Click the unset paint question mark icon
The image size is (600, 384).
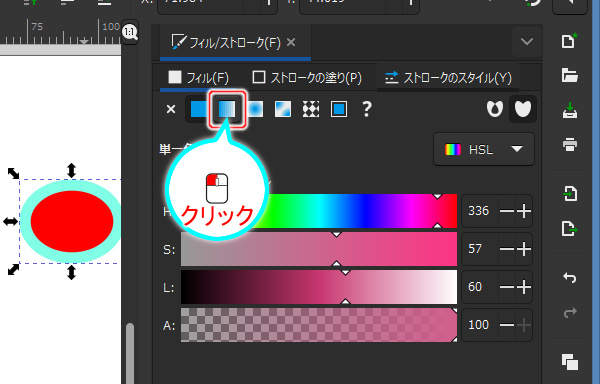point(367,109)
